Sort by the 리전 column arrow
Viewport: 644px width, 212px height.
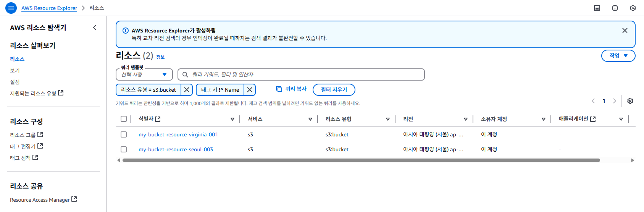[466, 119]
